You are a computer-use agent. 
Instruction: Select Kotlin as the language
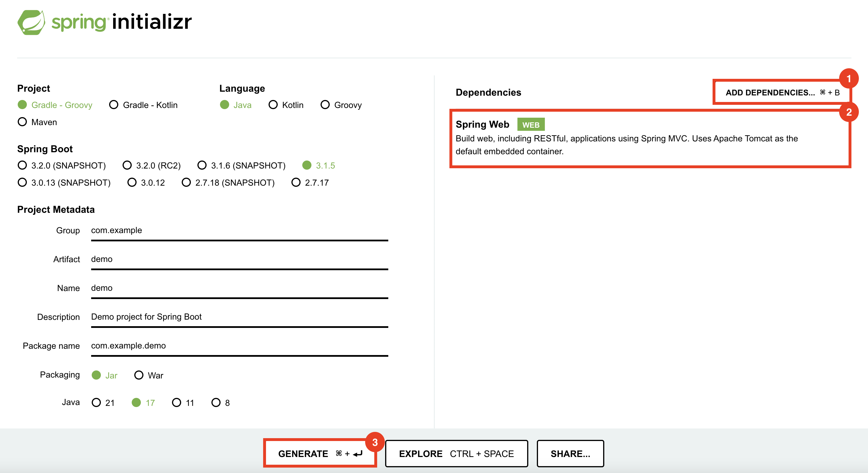273,105
